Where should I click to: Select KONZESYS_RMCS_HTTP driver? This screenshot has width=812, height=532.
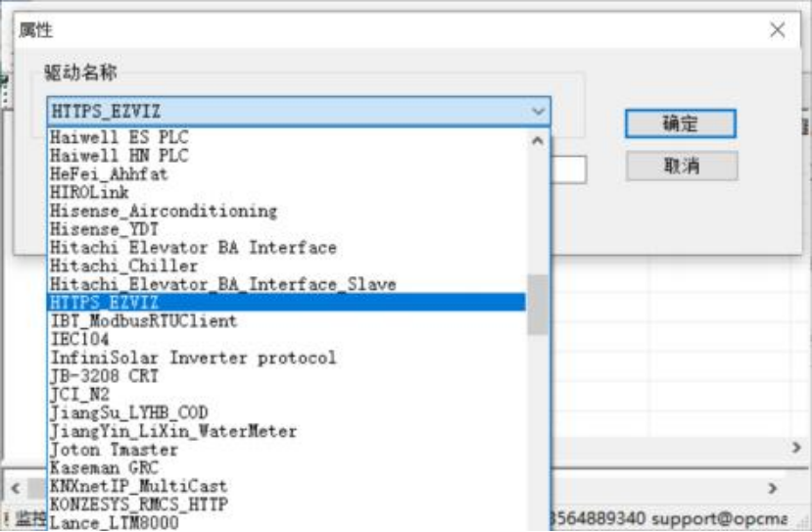(286, 504)
